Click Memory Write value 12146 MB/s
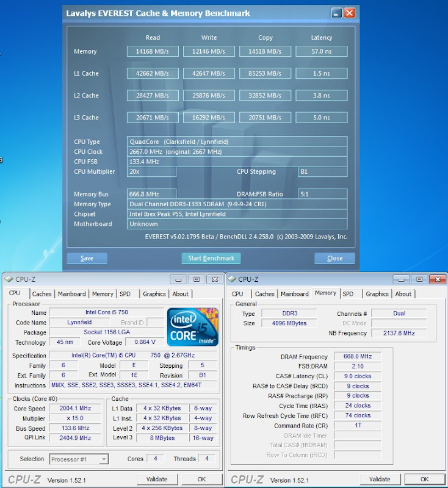 pyautogui.click(x=209, y=51)
